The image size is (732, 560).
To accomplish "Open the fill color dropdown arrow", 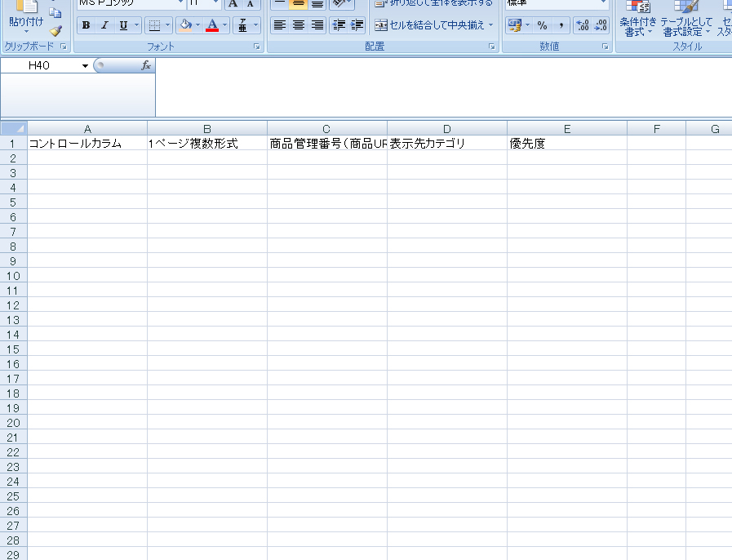I will pyautogui.click(x=198, y=25).
